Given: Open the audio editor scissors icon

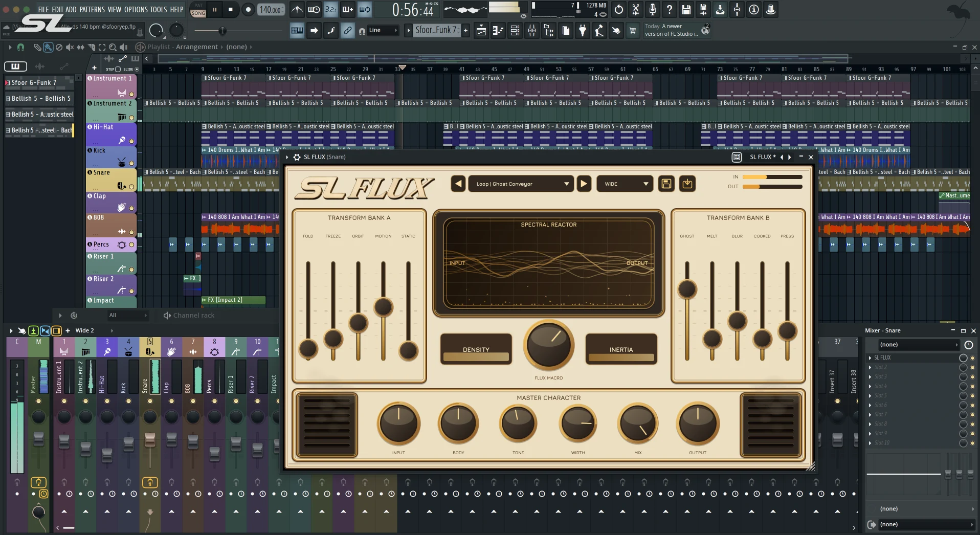Looking at the screenshot, I should tap(635, 9).
